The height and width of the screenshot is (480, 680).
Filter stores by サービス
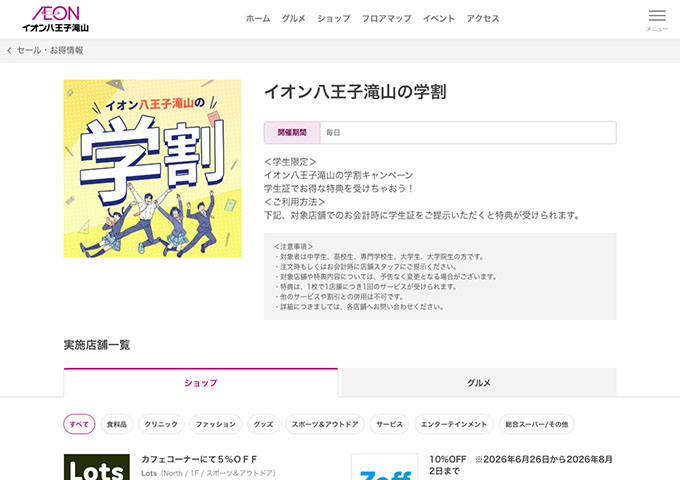pyautogui.click(x=389, y=424)
